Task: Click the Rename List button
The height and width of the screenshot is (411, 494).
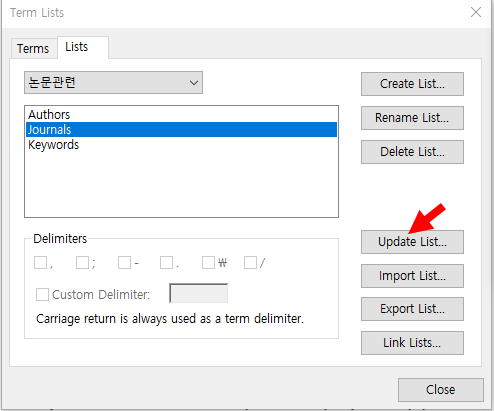Action: click(412, 118)
